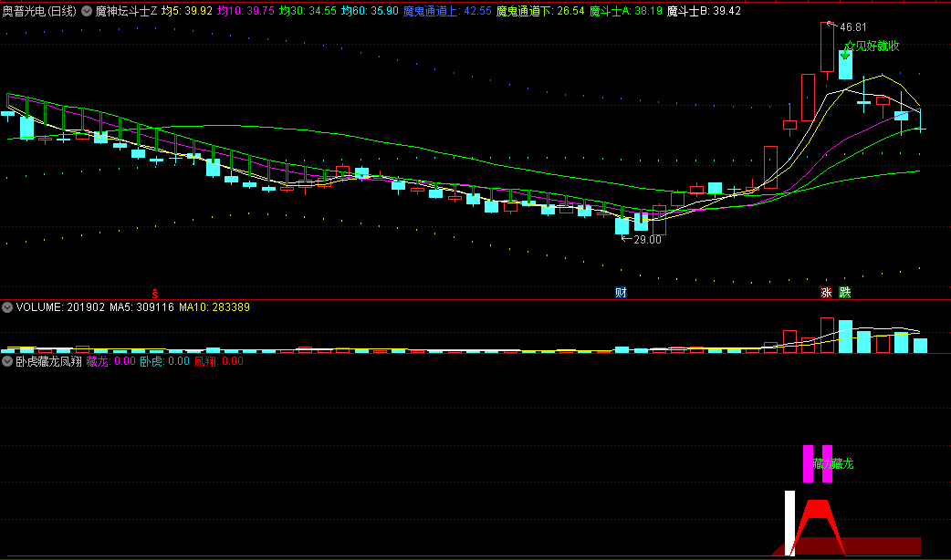Click the 魔鬼通道上: 42.55 value
This screenshot has height=560, width=951.
(x=447, y=11)
